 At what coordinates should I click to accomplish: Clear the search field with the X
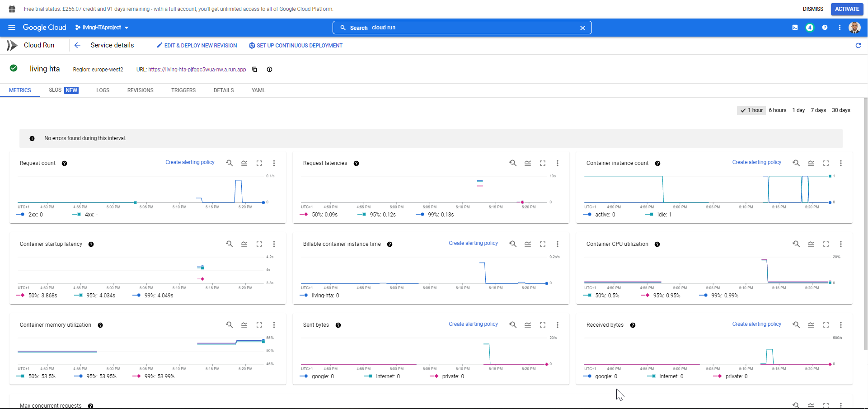[582, 28]
